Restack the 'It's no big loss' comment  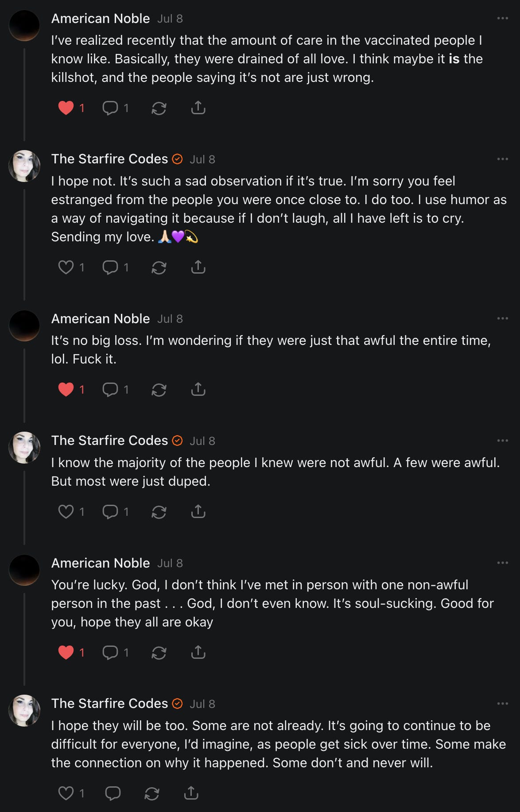159,390
